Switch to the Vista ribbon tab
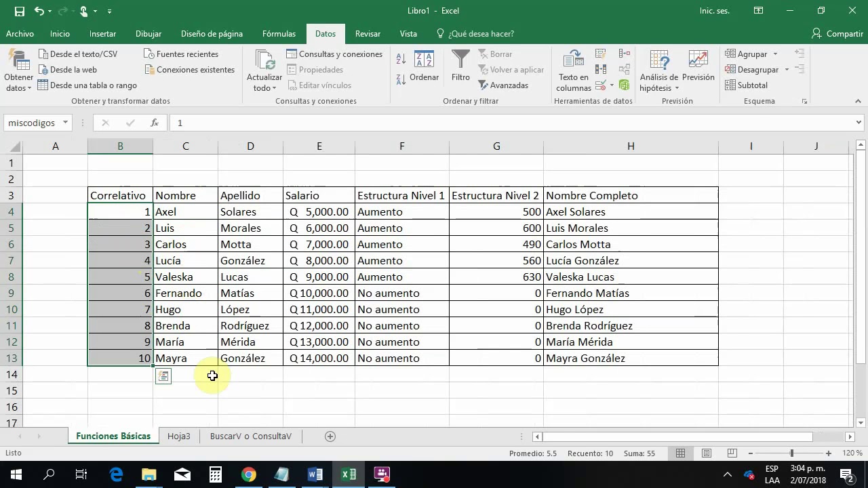This screenshot has width=868, height=488. coord(408,34)
